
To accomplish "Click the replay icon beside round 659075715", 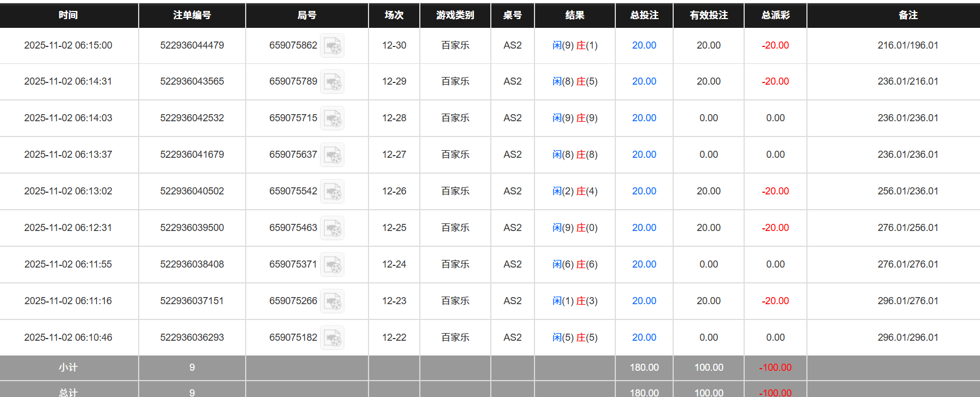I will tap(332, 118).
